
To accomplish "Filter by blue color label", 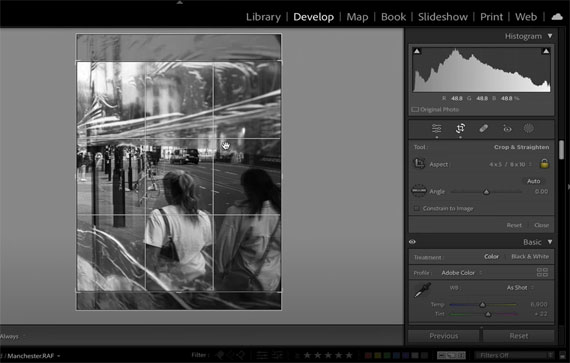I will [x=396, y=355].
